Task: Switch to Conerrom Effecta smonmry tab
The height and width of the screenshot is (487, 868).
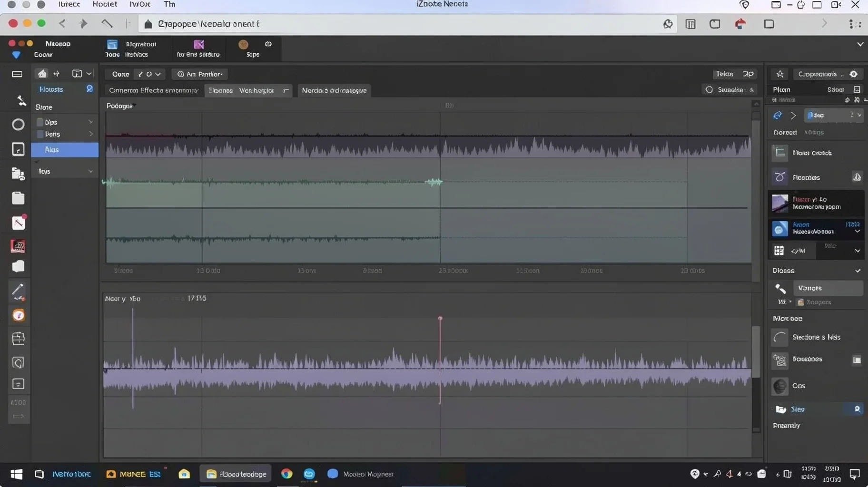Action: 154,90
